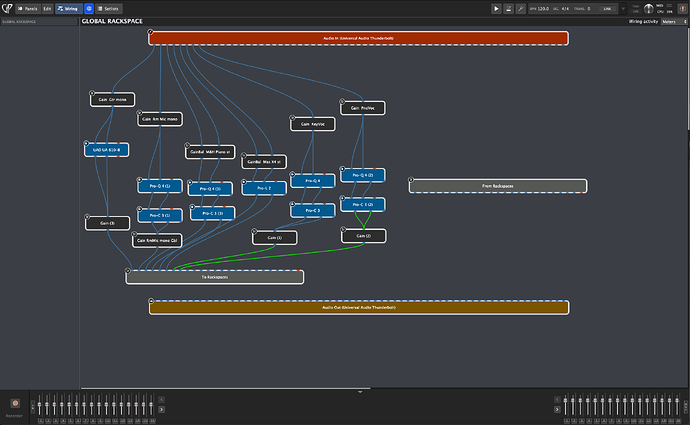Toggle the metronome button

(508, 8)
